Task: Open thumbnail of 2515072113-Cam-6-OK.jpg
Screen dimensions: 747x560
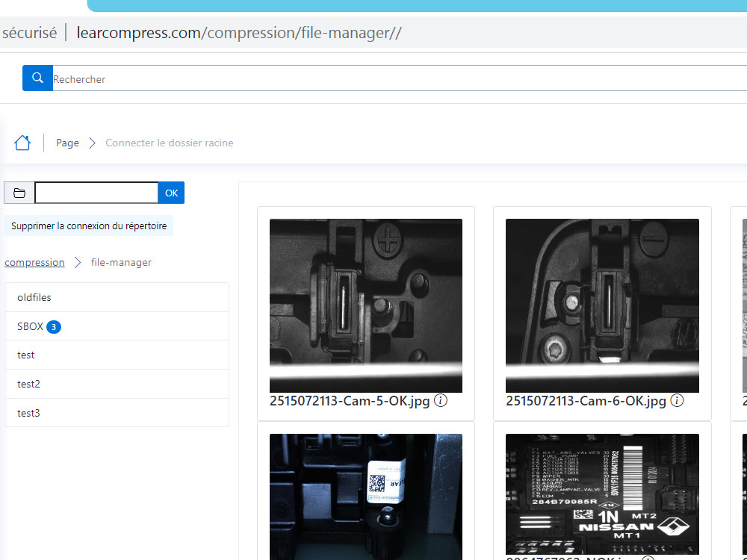Action: (x=602, y=305)
